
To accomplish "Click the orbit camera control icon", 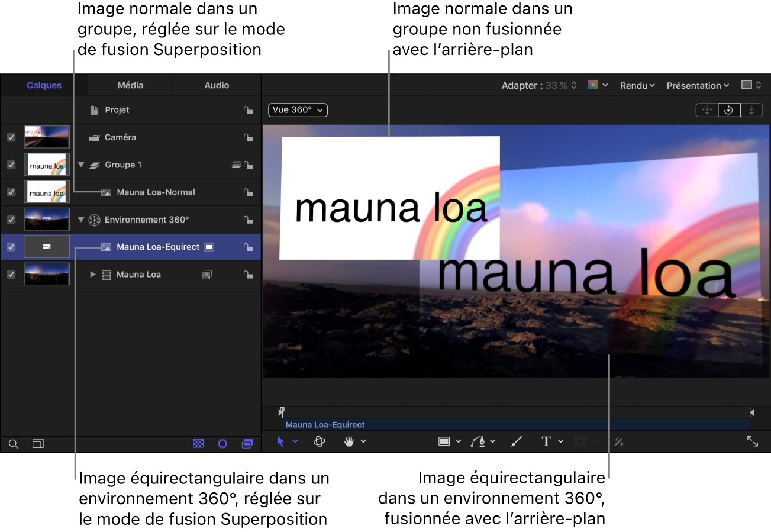I will pos(729,110).
